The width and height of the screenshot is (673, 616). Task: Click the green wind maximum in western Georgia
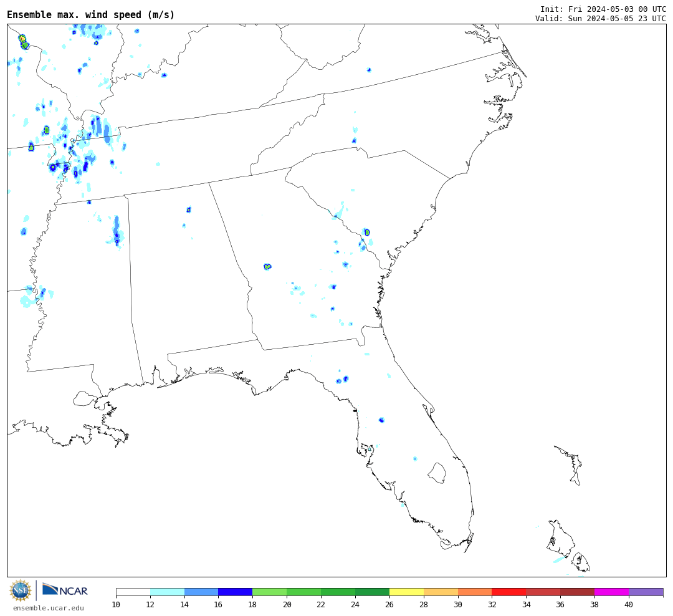(267, 267)
